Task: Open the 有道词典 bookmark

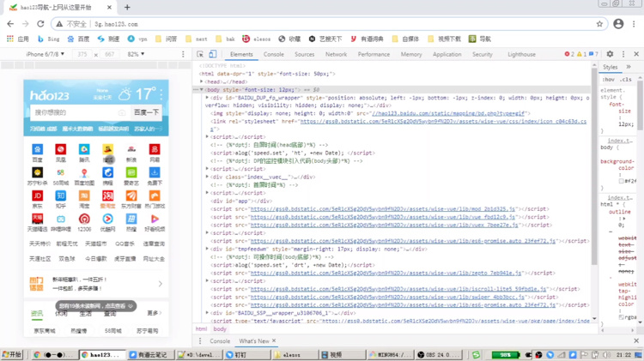Action: click(367, 39)
